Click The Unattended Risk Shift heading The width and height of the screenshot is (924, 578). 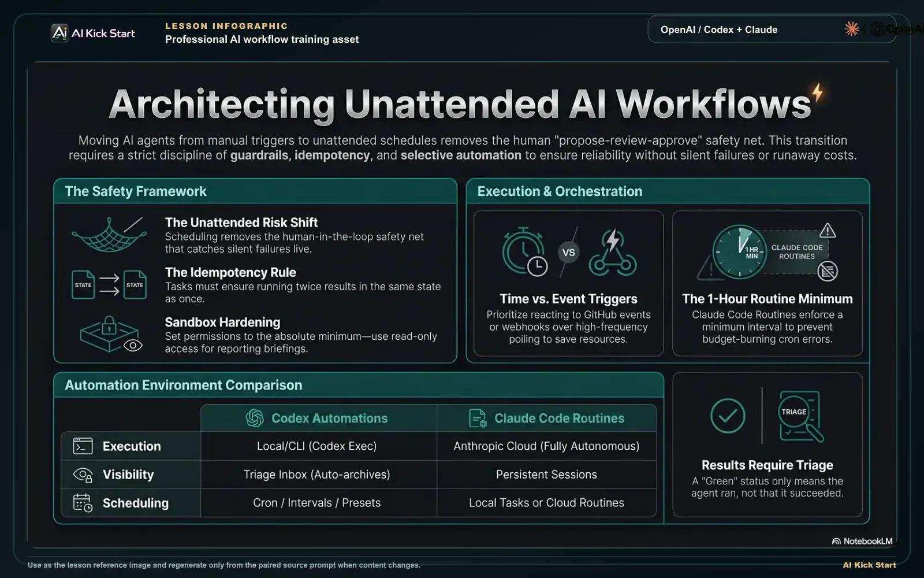tap(241, 223)
